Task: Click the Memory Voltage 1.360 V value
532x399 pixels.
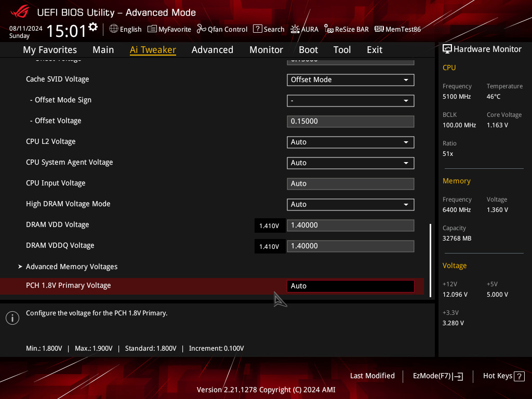Action: (x=497, y=210)
